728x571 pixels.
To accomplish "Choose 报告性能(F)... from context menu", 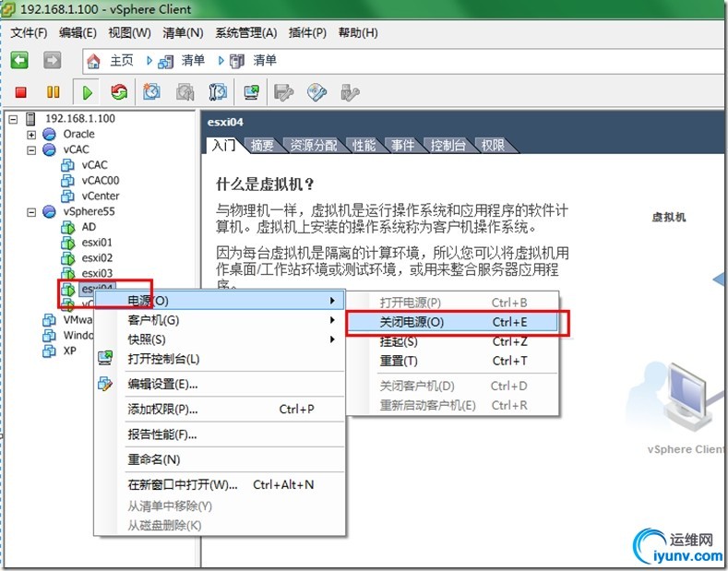I will click(221, 434).
